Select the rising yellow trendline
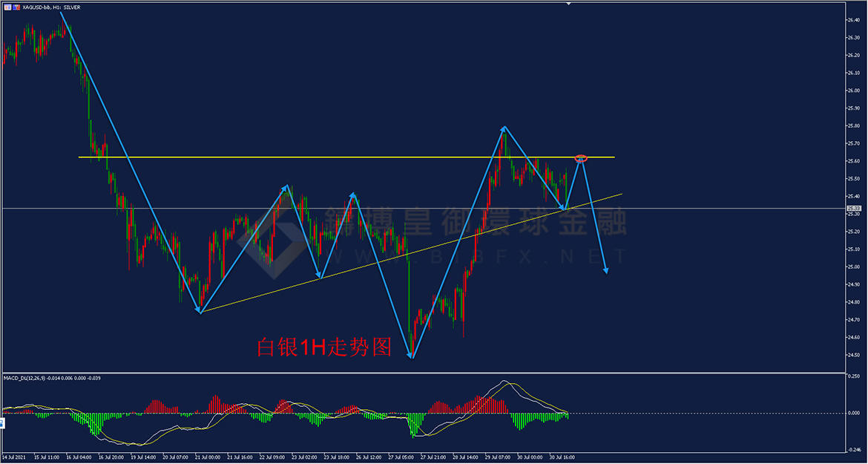This screenshot has width=868, height=464. 411,253
